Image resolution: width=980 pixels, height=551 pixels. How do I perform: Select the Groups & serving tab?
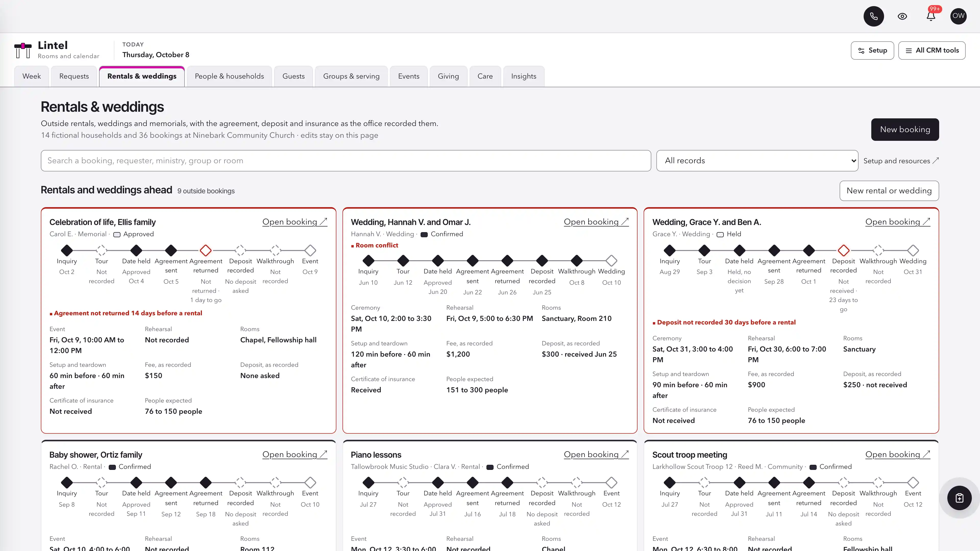point(351,76)
